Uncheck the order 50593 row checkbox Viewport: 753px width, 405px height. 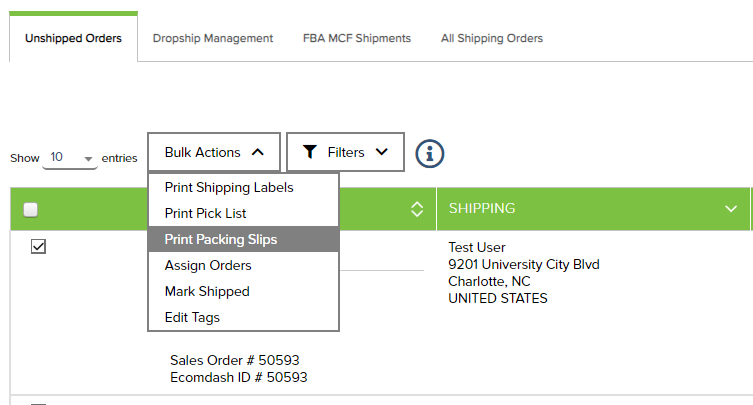38,246
